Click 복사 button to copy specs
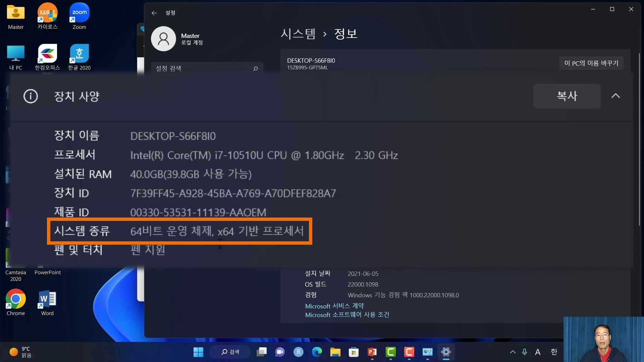 click(x=567, y=96)
